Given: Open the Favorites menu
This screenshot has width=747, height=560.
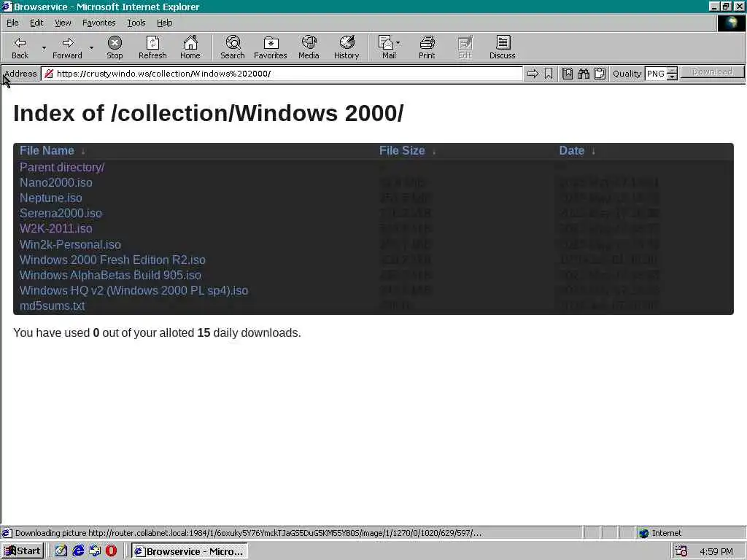Looking at the screenshot, I should (98, 23).
